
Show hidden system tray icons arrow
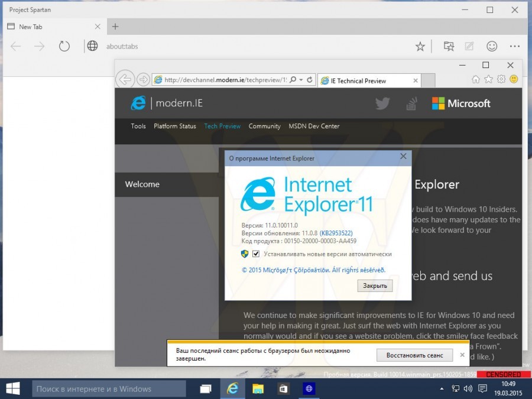coord(442,389)
